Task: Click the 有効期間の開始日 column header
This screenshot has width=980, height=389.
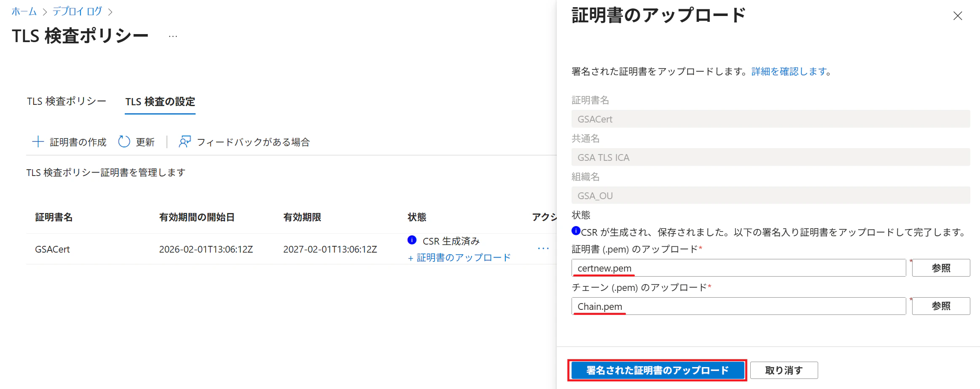Action: point(197,217)
